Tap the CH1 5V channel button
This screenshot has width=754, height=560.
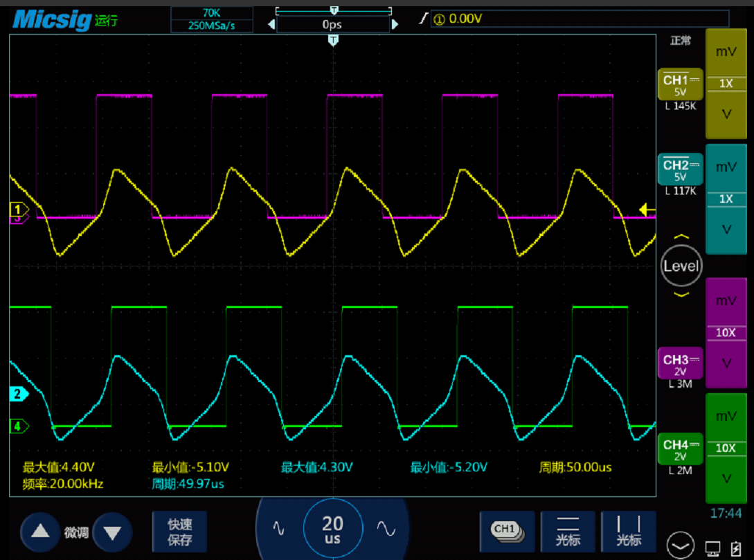point(680,85)
